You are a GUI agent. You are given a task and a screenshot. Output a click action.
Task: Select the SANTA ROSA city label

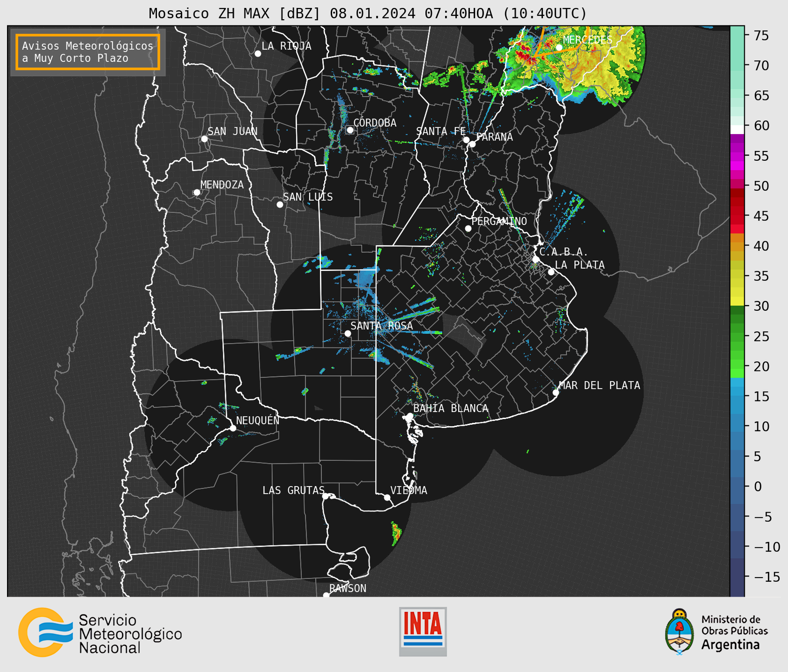point(382,326)
